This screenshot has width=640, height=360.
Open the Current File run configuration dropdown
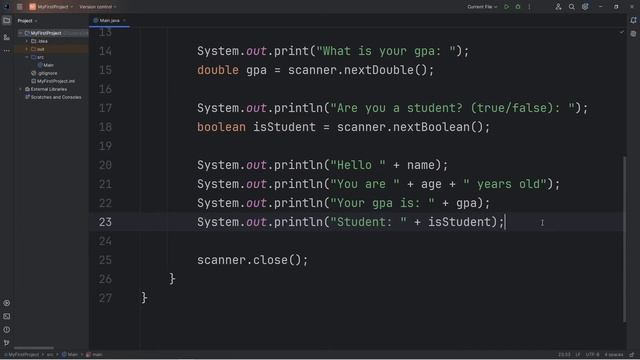(482, 7)
